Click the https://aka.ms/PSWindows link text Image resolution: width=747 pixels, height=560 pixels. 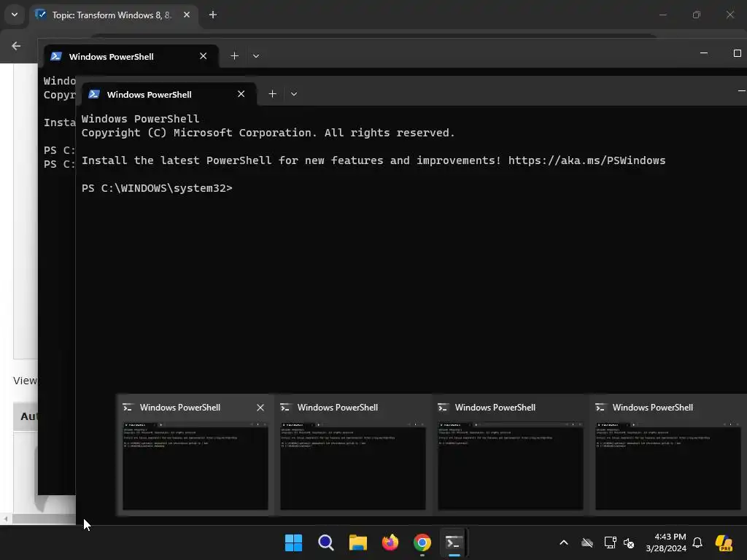[x=587, y=160]
